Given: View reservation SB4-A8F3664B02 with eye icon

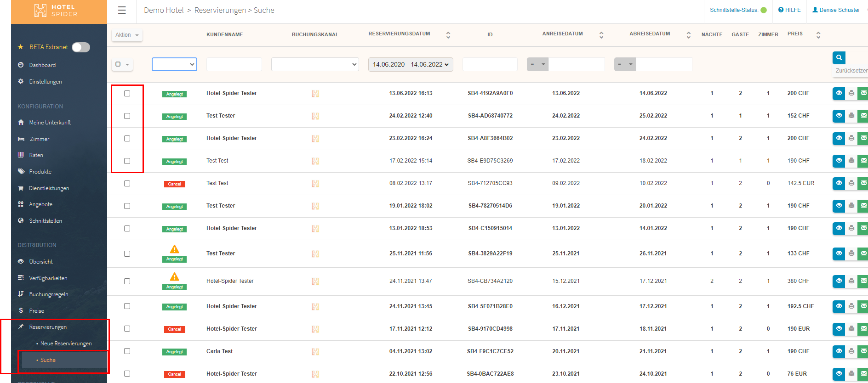Looking at the screenshot, I should [x=839, y=138].
